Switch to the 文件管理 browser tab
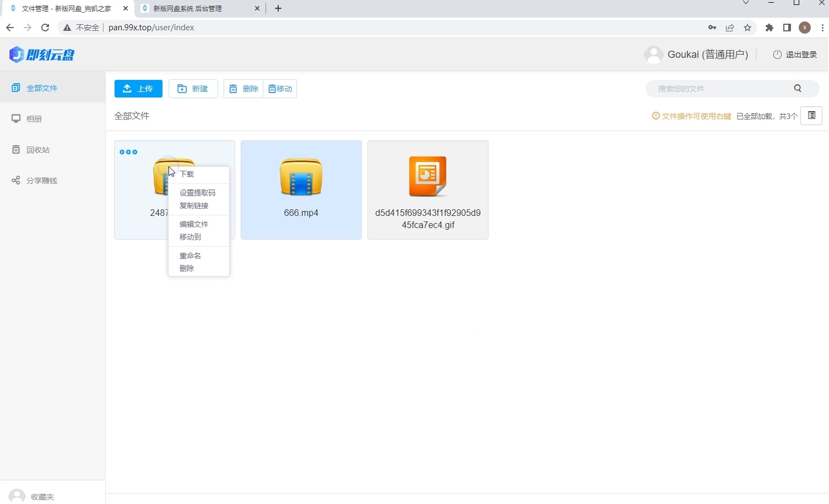The image size is (829, 504). pyautogui.click(x=66, y=8)
